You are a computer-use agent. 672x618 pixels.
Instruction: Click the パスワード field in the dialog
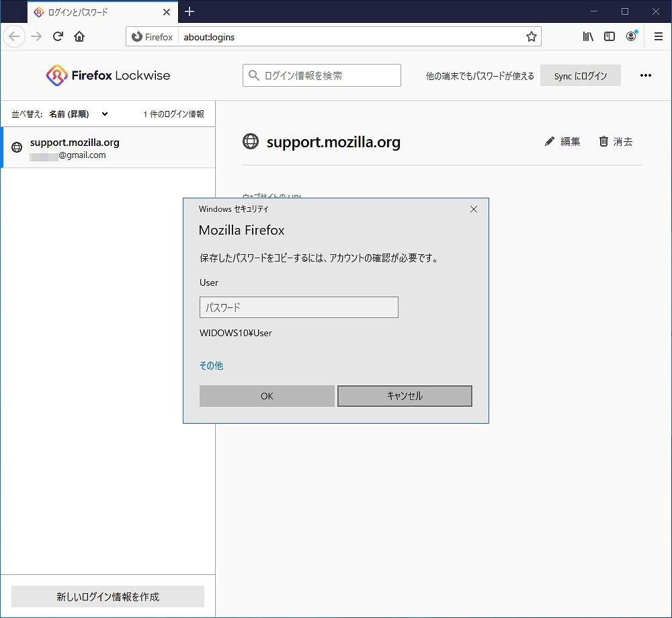(299, 307)
